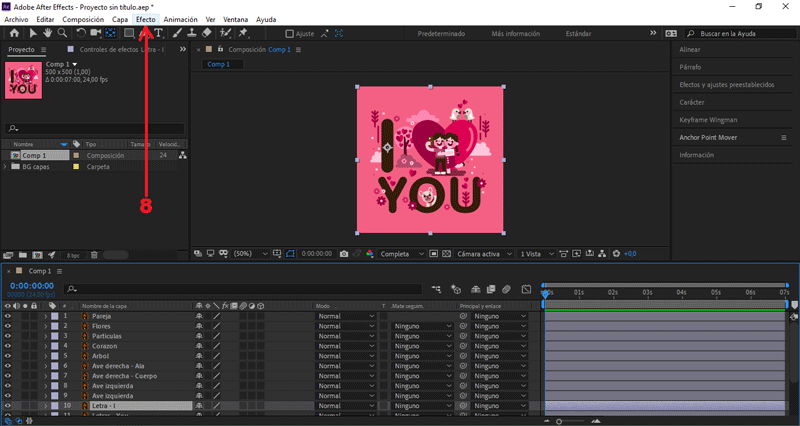The image size is (800, 426).
Task: Click the timeline zoom slider at bottom
Action: click(x=560, y=421)
